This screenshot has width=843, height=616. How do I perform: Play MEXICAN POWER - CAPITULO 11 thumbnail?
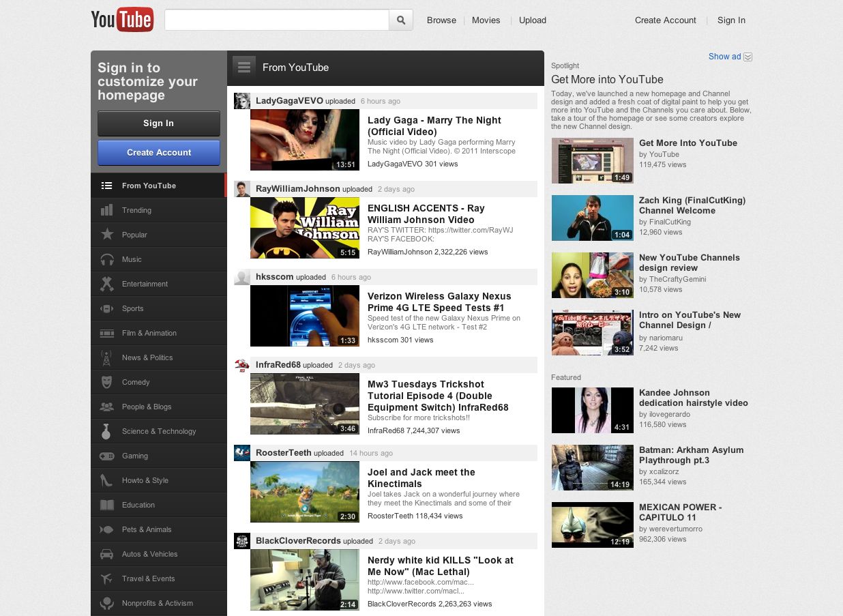[x=592, y=525]
